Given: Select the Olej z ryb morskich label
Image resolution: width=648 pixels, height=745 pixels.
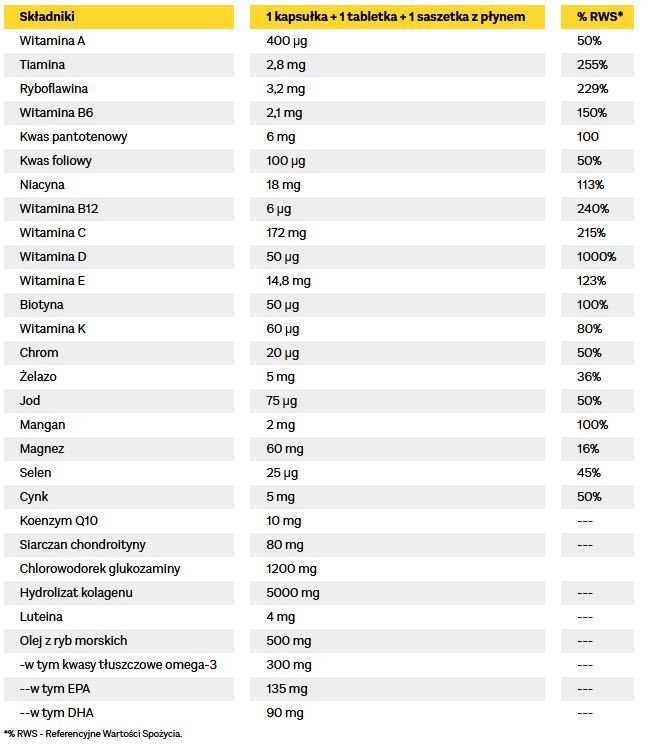Looking at the screenshot, I should tap(73, 641).
